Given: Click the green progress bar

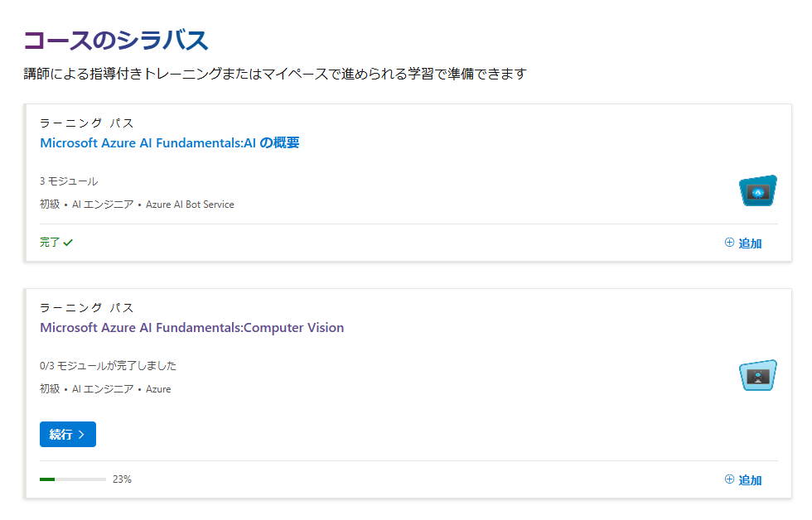Looking at the screenshot, I should pyautogui.click(x=73, y=479).
